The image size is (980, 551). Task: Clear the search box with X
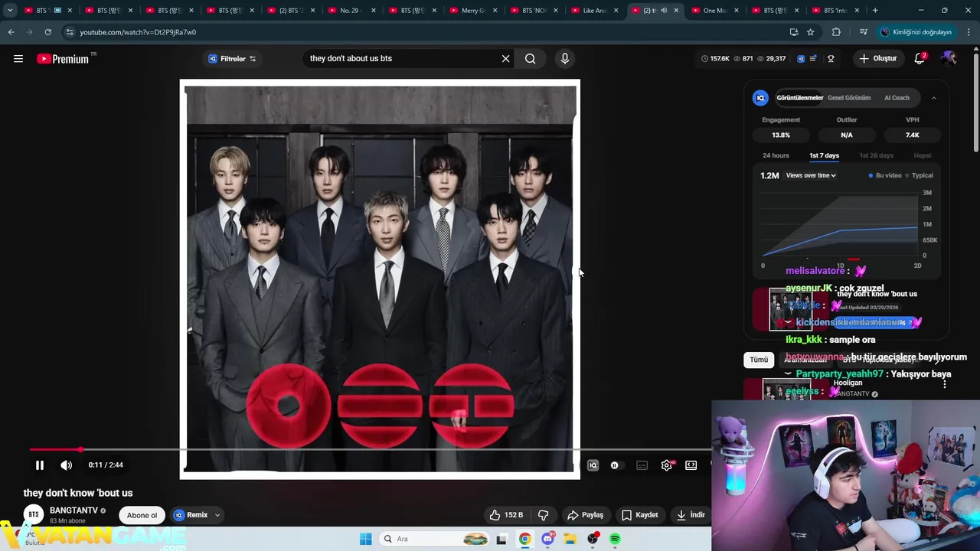505,59
